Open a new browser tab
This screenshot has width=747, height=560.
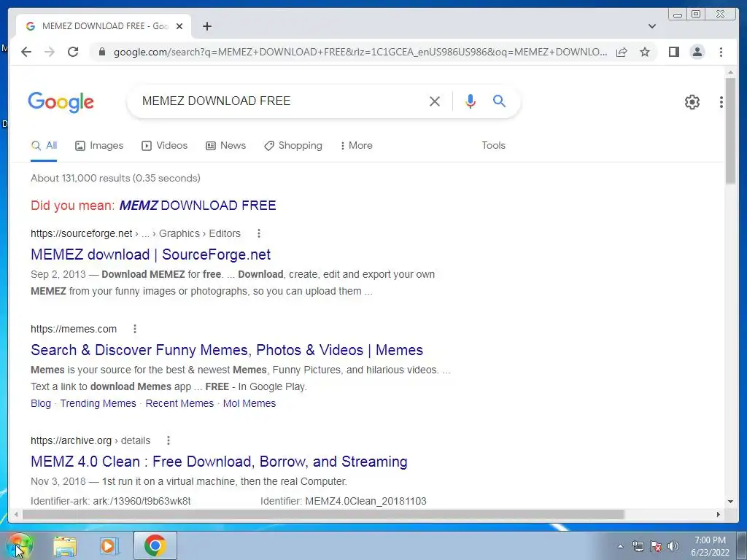pos(206,26)
